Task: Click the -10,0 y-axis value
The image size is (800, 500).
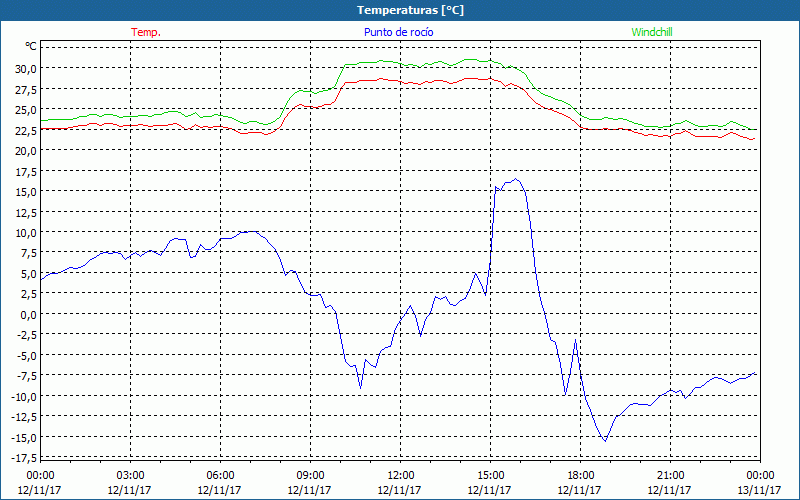Action: (x=23, y=396)
